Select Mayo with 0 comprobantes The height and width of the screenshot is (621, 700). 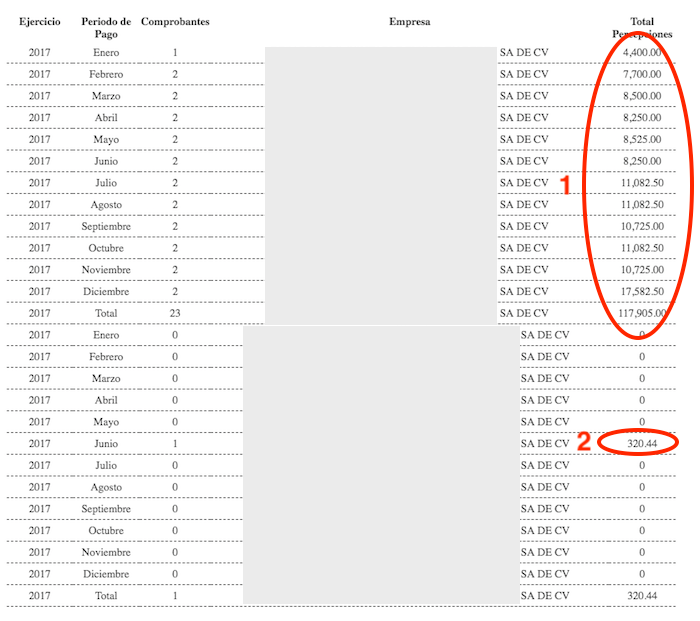[x=106, y=422]
